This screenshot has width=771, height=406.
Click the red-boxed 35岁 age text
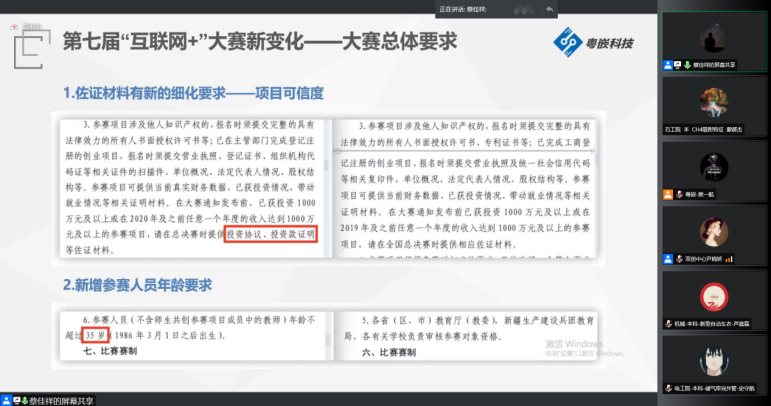coord(95,335)
